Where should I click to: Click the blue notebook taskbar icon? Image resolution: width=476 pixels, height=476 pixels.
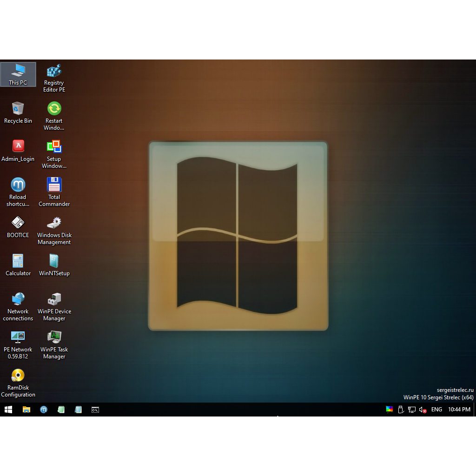pos(78,410)
